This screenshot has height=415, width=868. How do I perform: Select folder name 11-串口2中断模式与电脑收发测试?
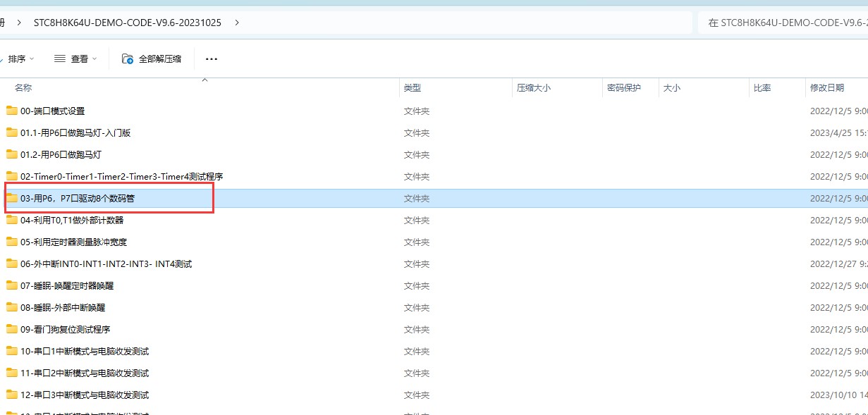pyautogui.click(x=85, y=373)
